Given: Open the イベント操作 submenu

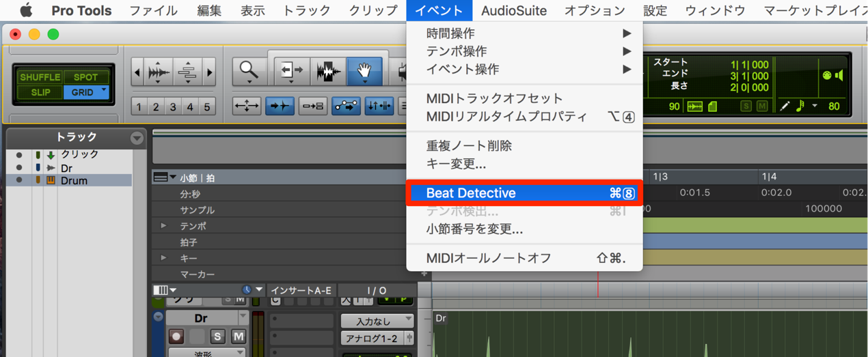Looking at the screenshot, I should pos(525,69).
